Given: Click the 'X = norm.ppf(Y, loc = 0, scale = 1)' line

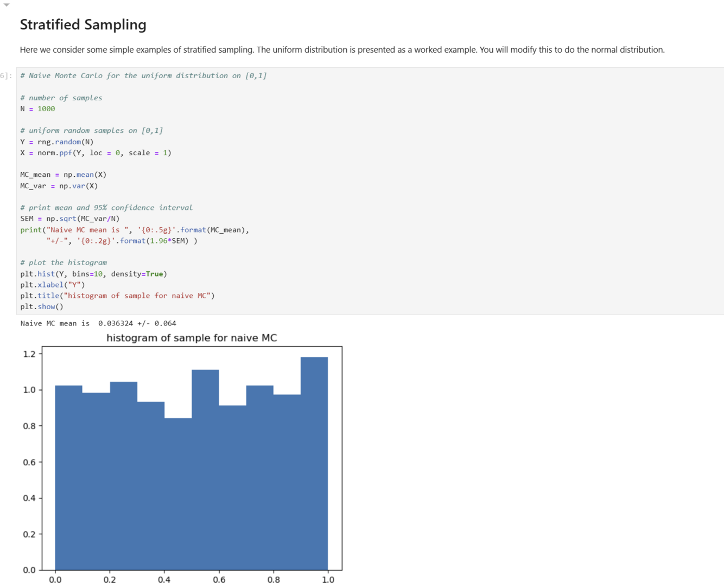Looking at the screenshot, I should [x=96, y=153].
